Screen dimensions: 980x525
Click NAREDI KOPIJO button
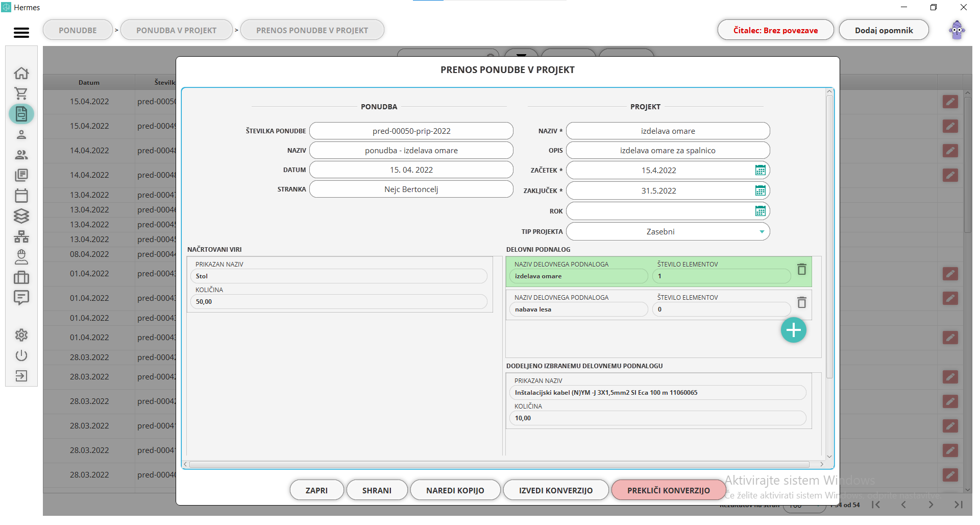pos(455,490)
